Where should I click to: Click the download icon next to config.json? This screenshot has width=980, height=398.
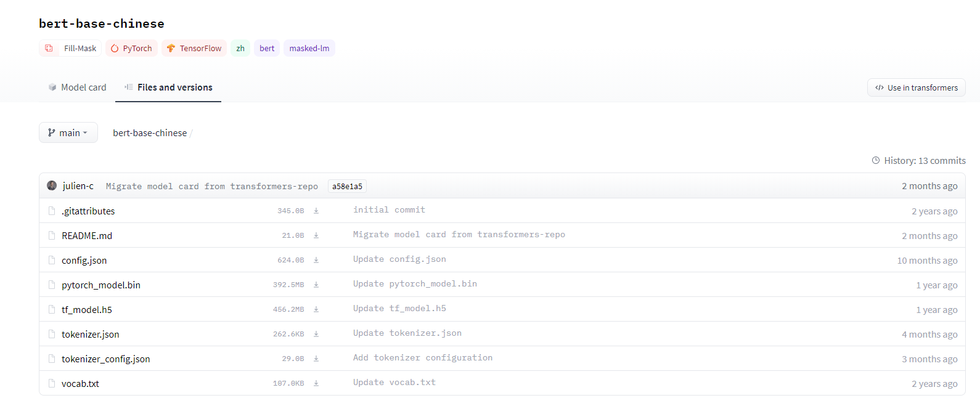click(x=316, y=260)
